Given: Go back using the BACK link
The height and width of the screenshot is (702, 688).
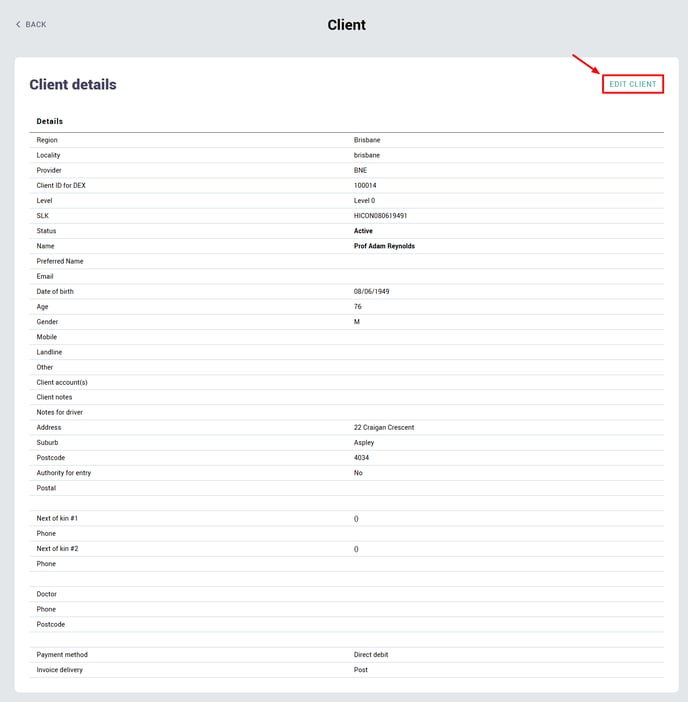Looking at the screenshot, I should click(x=31, y=24).
